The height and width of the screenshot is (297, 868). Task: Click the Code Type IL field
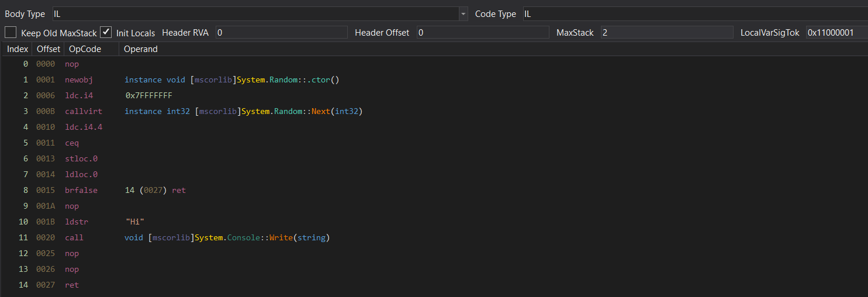click(x=694, y=14)
